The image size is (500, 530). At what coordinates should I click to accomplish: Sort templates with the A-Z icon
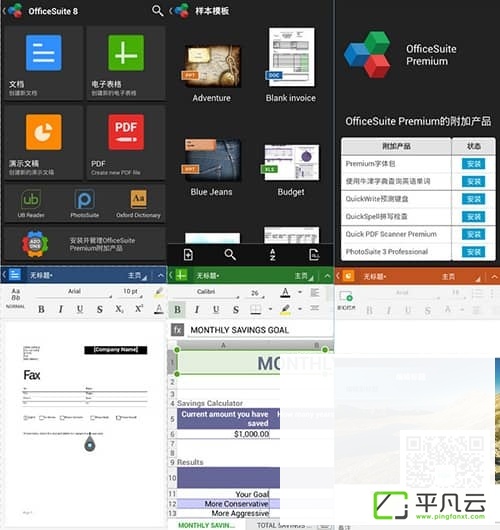(x=272, y=255)
